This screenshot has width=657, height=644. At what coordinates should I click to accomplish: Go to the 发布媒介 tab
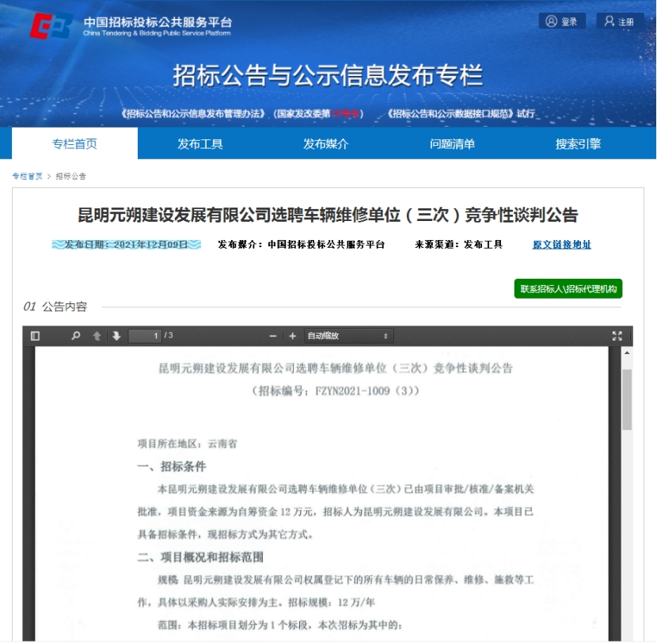[326, 143]
